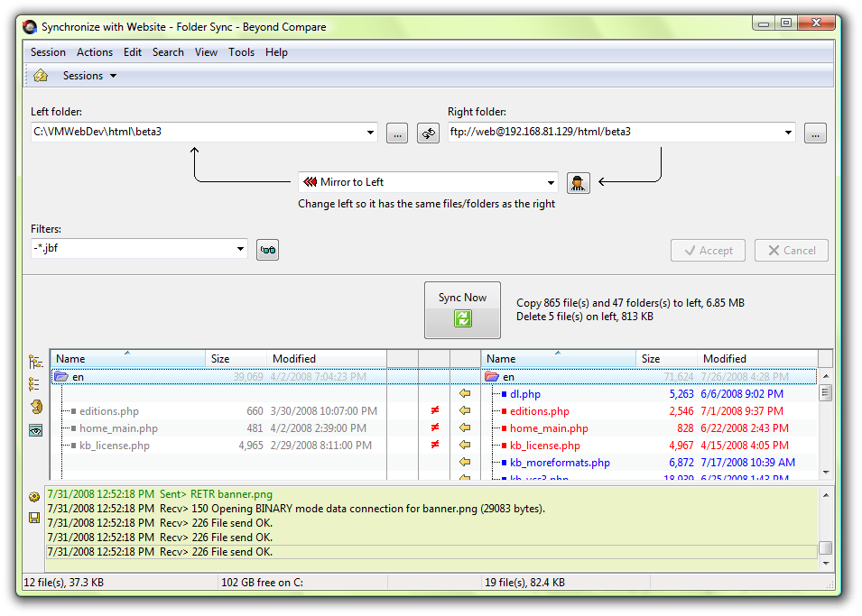Browse for the left folder with the ellipsis button

pyautogui.click(x=397, y=133)
